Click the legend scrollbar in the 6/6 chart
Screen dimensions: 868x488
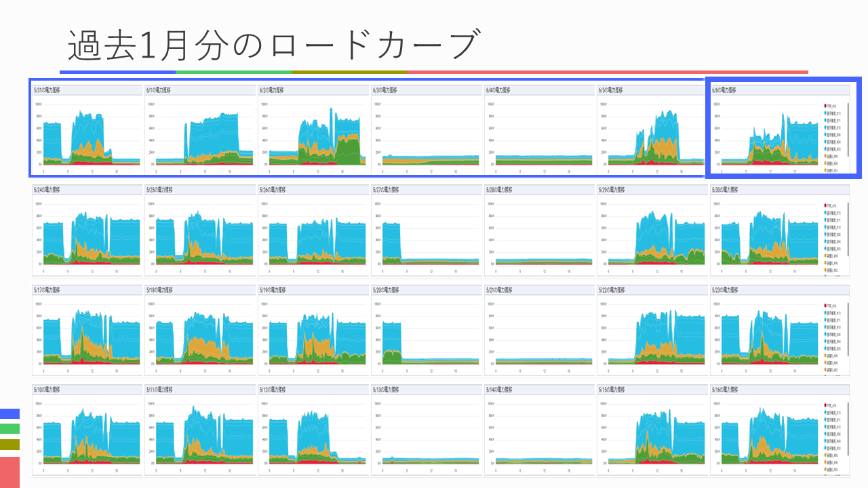(848, 129)
